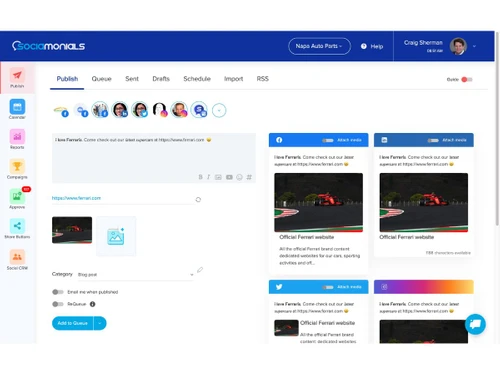The height and width of the screenshot is (375, 500).
Task: Click the Add to Queue button
Action: point(73,323)
